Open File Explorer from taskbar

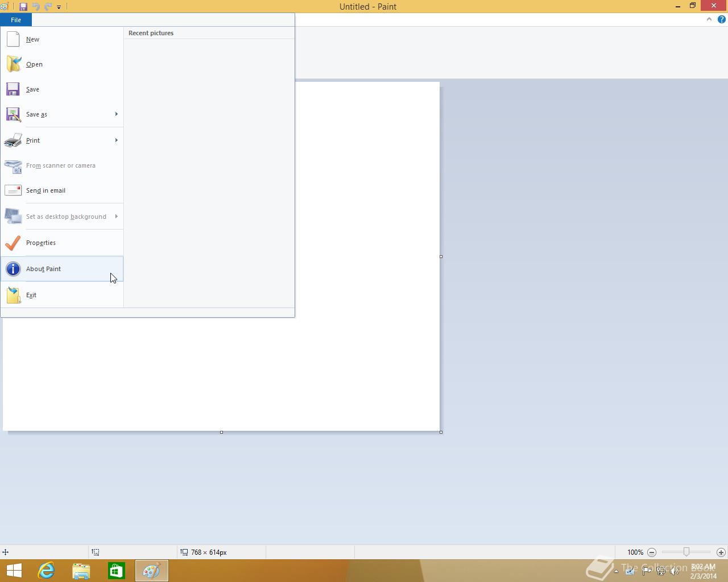81,571
